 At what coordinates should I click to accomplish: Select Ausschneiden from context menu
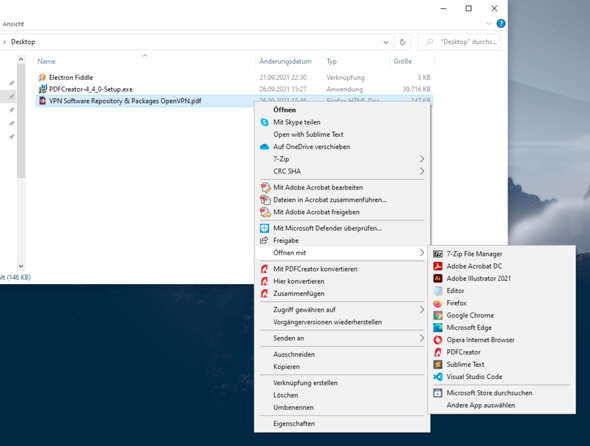pos(294,355)
